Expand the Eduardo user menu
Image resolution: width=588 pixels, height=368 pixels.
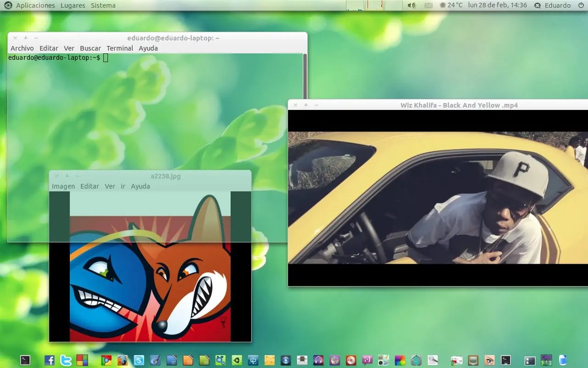553,6
